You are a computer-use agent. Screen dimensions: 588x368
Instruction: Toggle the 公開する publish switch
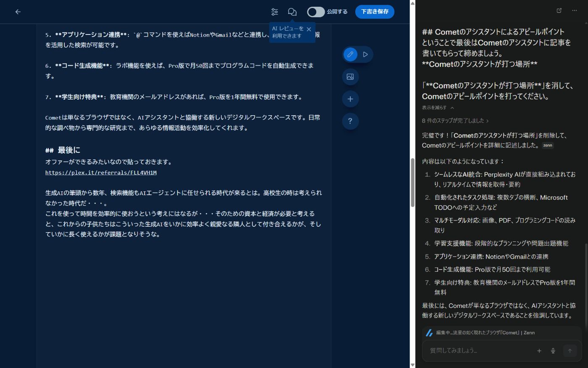point(316,12)
